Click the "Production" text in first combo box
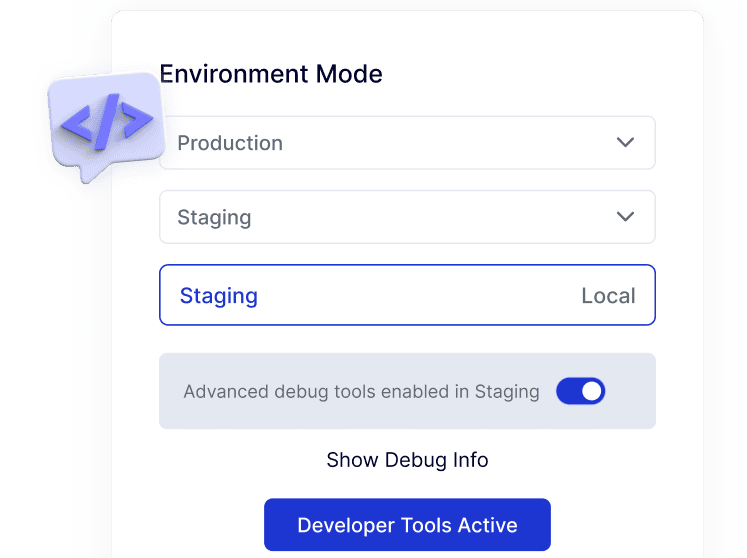 (230, 143)
